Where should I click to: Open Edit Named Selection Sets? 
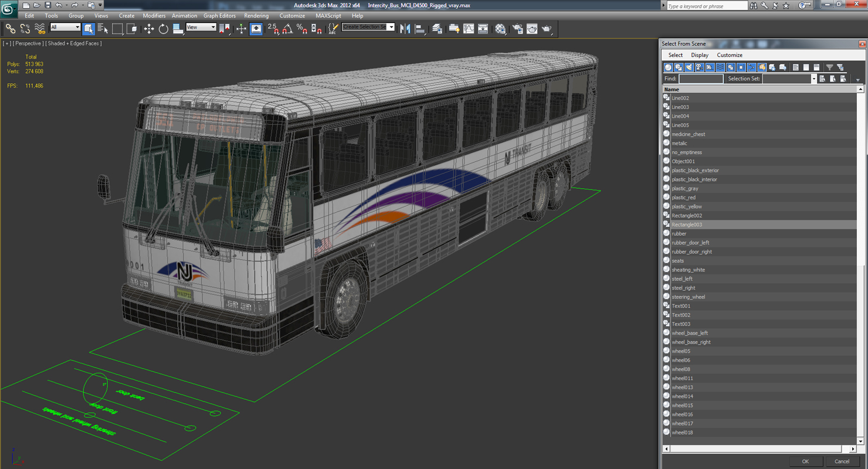pos(333,28)
